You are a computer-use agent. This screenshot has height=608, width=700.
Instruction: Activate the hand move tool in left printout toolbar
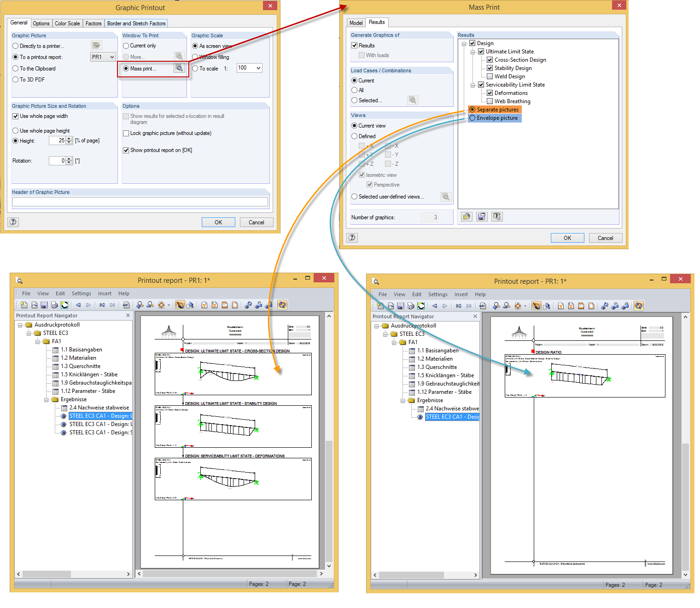click(x=180, y=305)
